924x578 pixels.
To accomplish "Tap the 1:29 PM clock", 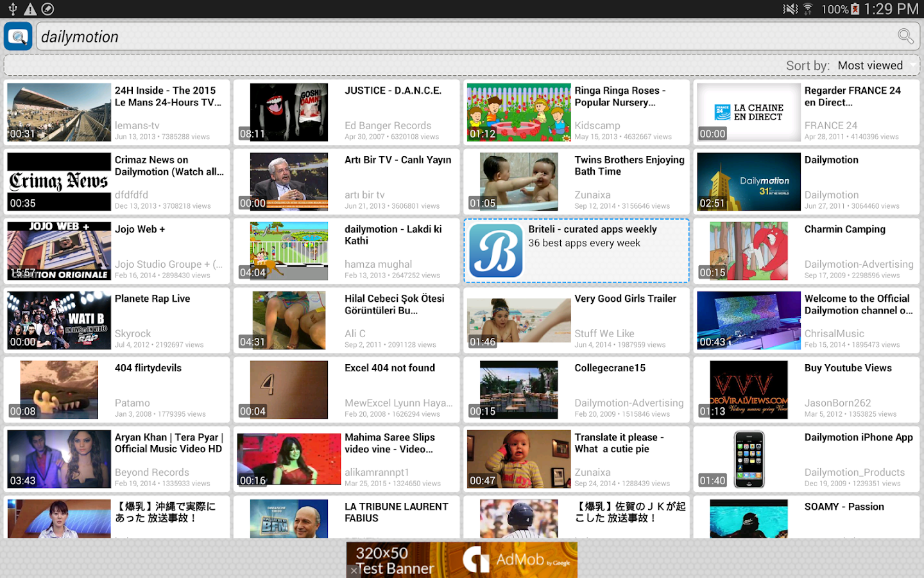I will [891, 9].
